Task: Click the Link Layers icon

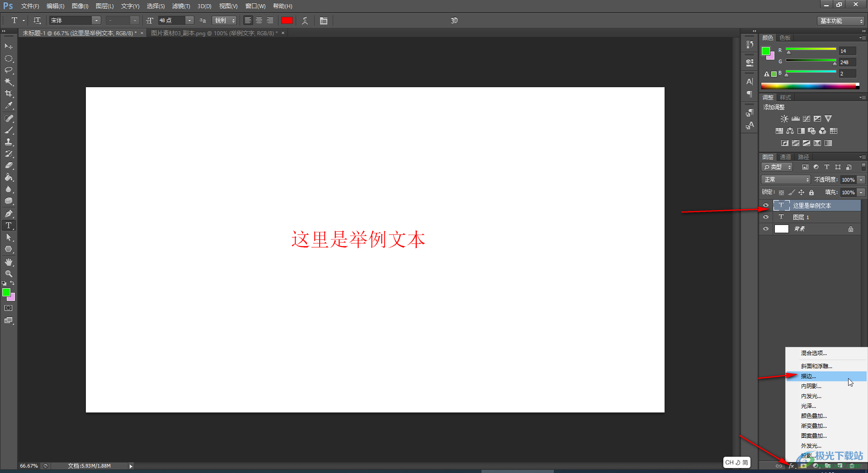Action: (x=779, y=466)
